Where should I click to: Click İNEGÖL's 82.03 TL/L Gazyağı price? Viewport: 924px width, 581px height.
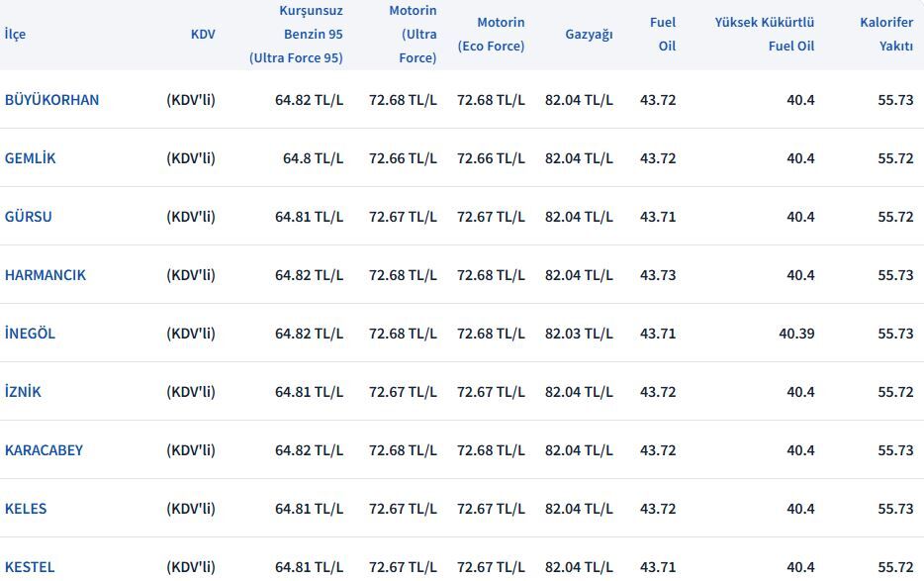579,334
